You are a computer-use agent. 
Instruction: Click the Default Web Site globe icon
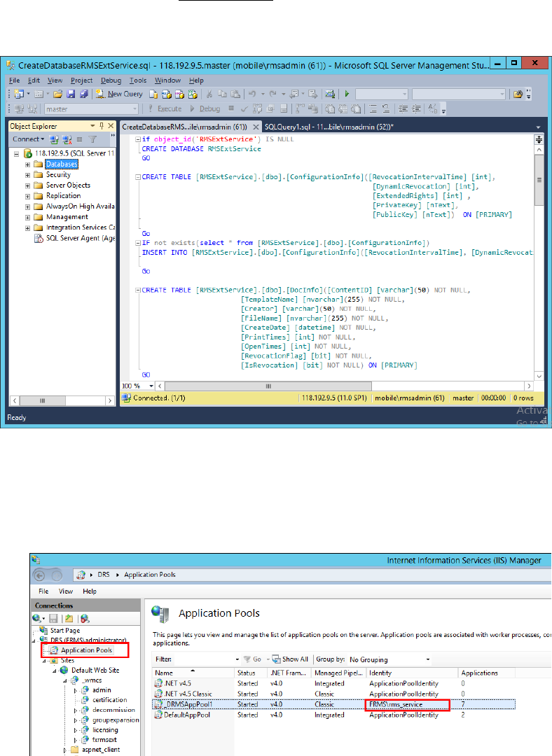[x=64, y=670]
